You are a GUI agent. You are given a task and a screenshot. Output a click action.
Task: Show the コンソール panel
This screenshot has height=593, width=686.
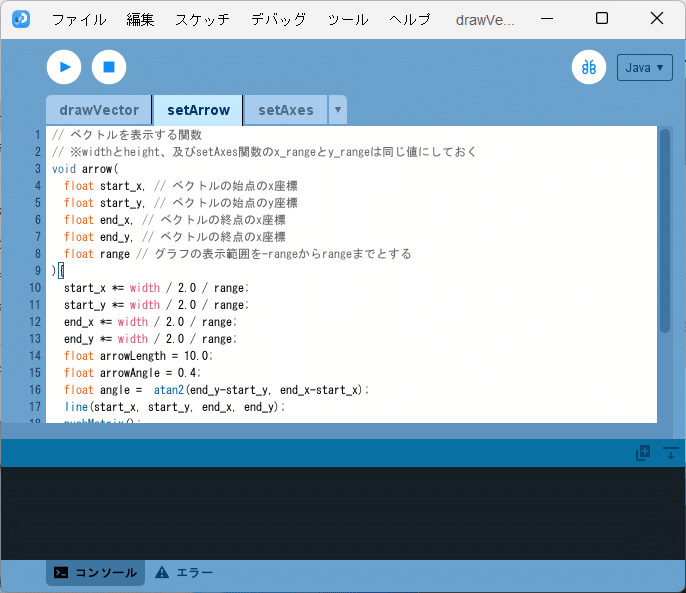(x=95, y=572)
